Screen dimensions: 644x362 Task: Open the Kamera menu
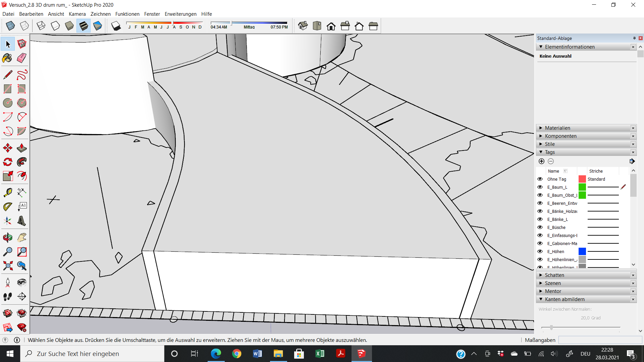(x=77, y=14)
